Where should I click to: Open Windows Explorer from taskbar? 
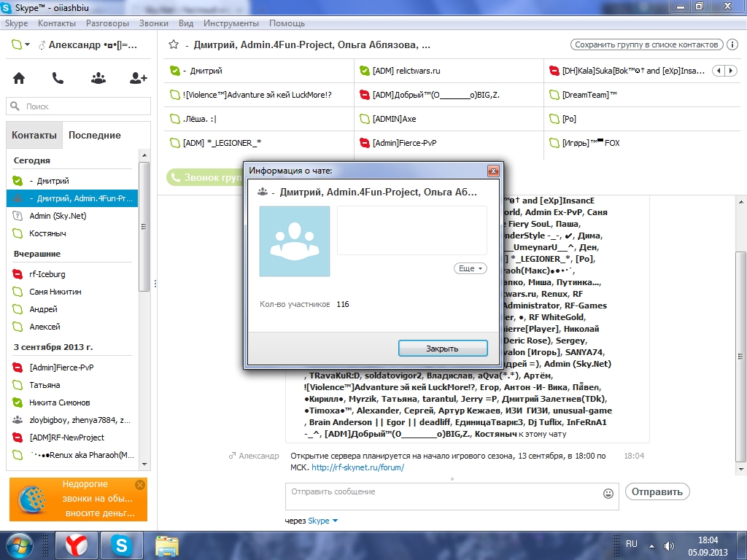(167, 545)
